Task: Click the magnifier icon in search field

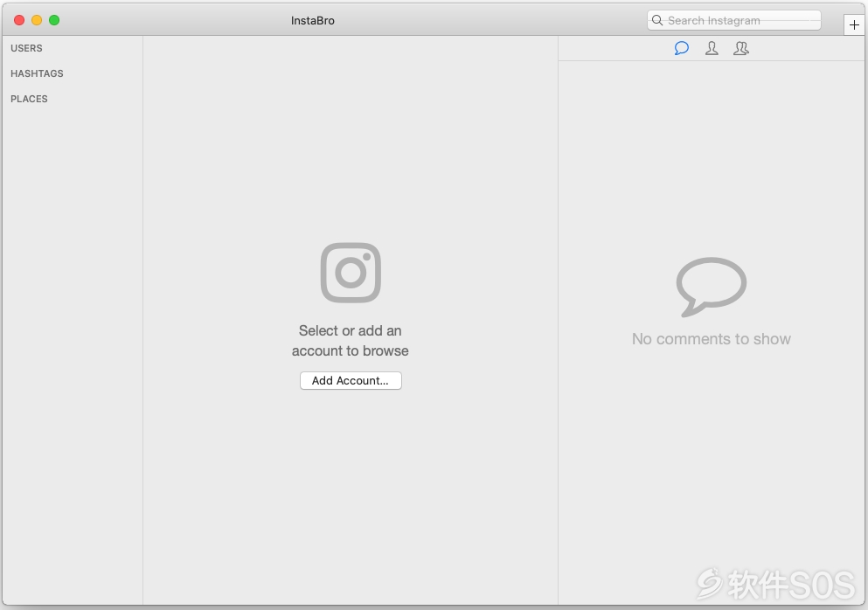Action: coord(657,20)
